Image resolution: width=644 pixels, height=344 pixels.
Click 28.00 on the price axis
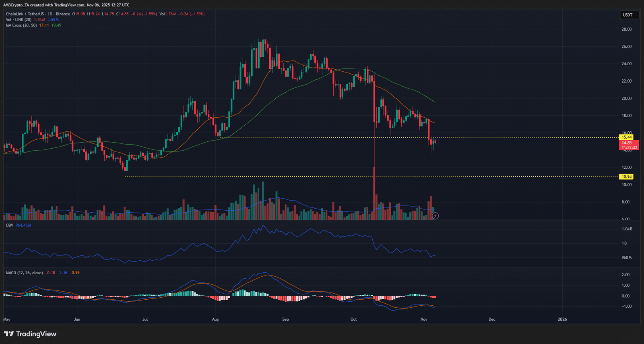[627, 29]
